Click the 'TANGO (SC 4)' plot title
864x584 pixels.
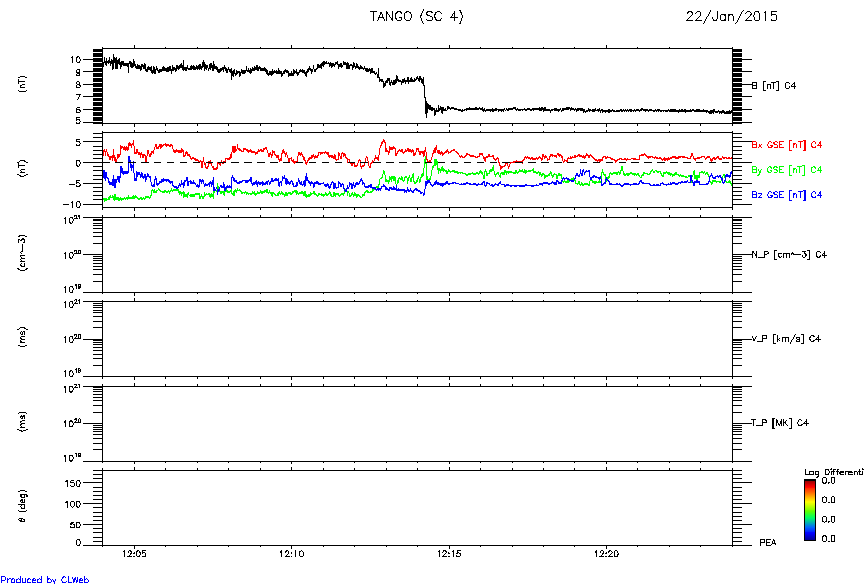point(417,17)
